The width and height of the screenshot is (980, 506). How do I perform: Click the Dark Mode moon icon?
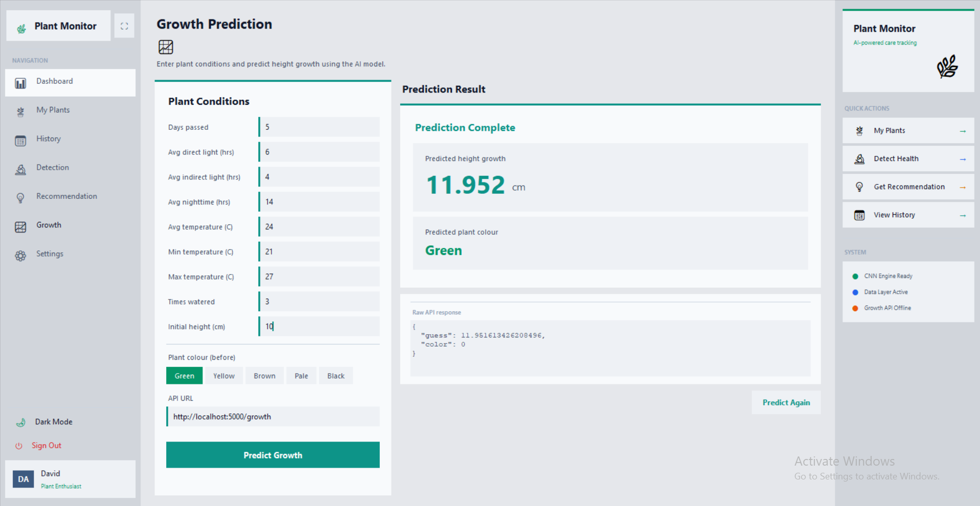[x=21, y=423]
